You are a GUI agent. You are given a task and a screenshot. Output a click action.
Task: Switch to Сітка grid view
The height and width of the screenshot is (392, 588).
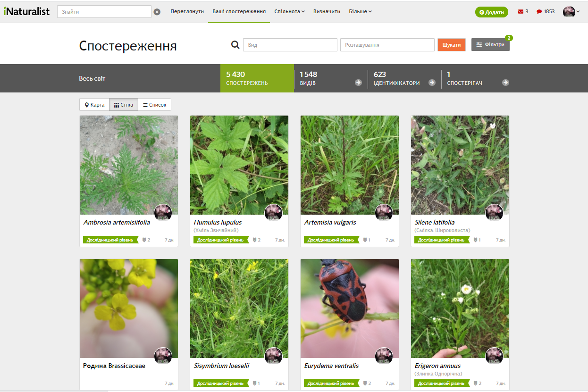pyautogui.click(x=124, y=105)
